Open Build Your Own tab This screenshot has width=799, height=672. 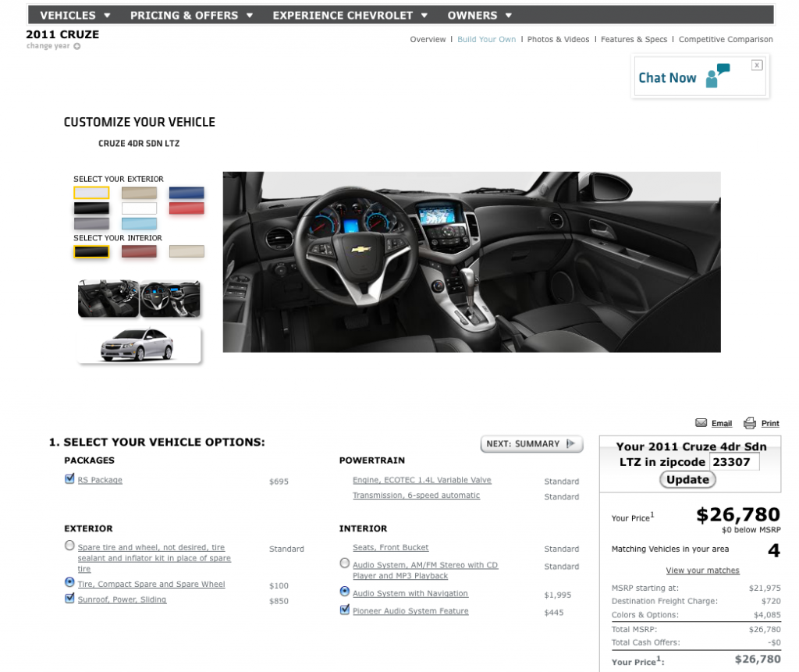487,39
